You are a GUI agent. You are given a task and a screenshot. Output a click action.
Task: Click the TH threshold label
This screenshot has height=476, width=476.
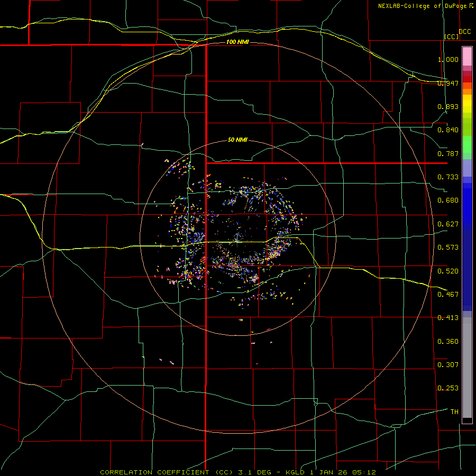[x=454, y=412]
